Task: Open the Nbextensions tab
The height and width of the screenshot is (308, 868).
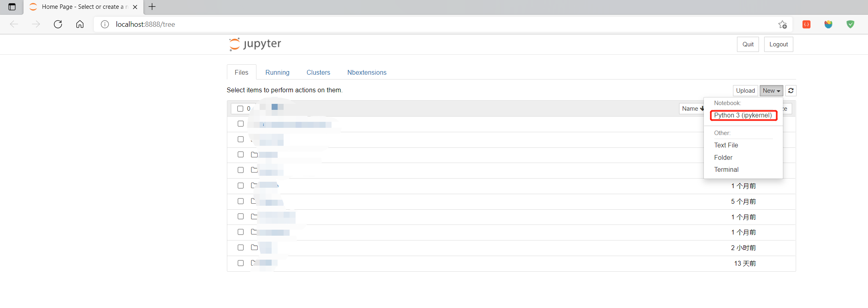Action: pos(367,72)
